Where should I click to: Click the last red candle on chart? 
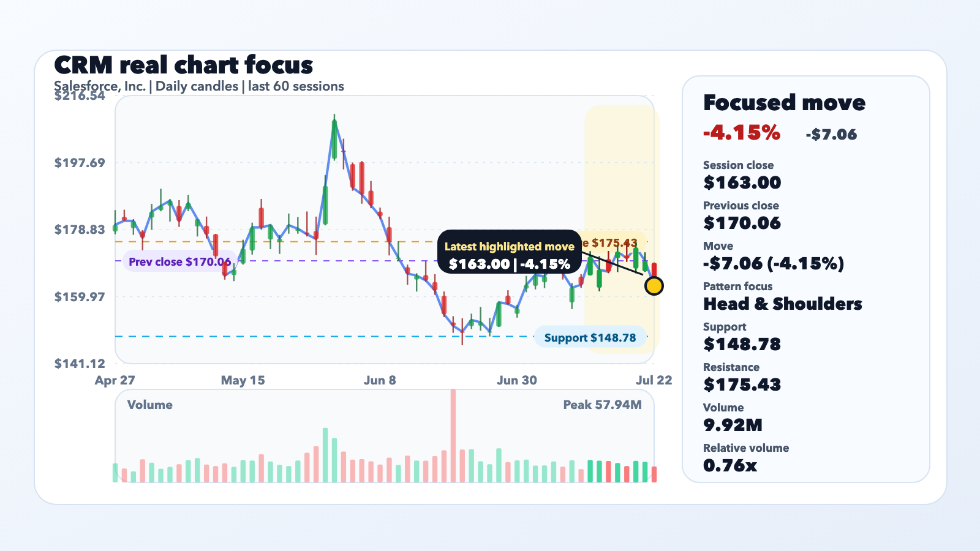click(654, 271)
